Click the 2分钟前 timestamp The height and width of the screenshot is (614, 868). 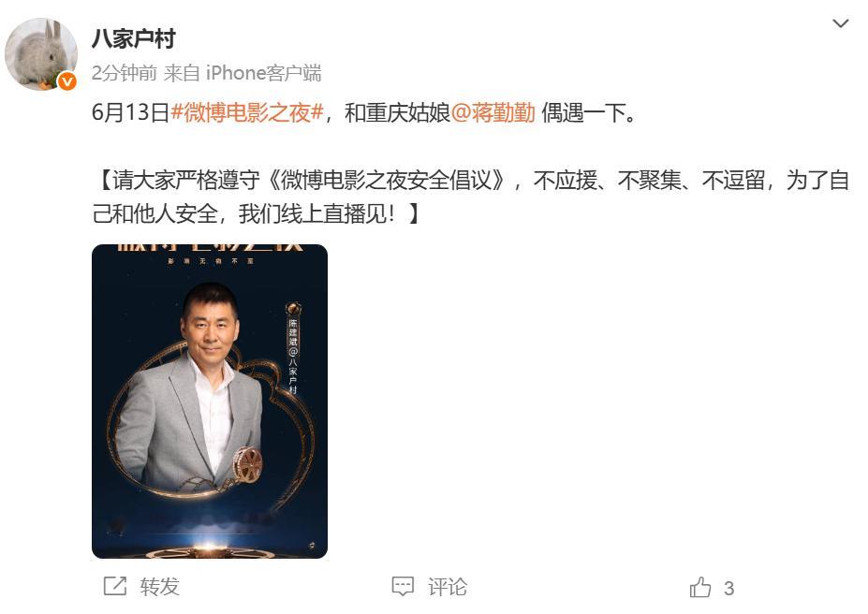124,73
